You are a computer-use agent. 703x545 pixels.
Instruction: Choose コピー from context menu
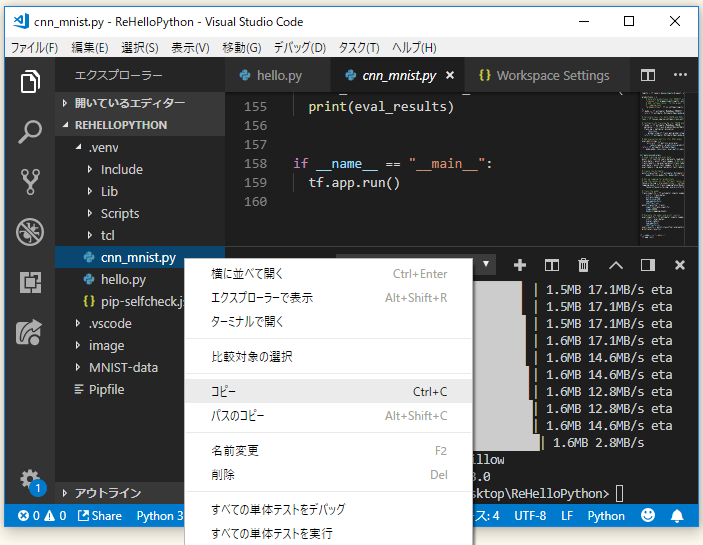click(329, 392)
